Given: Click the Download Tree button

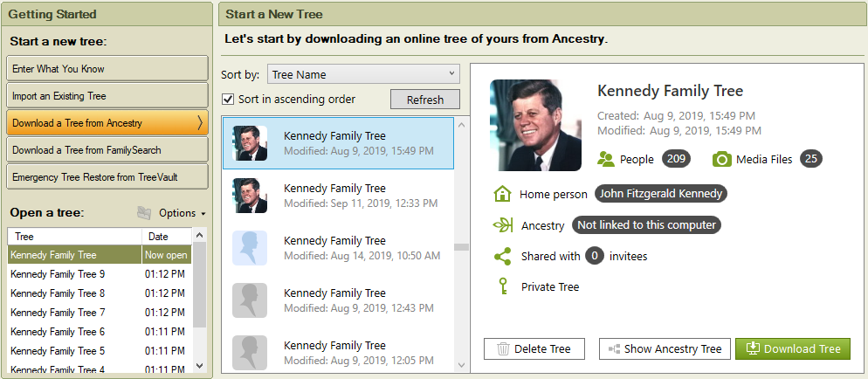Looking at the screenshot, I should tap(792, 349).
